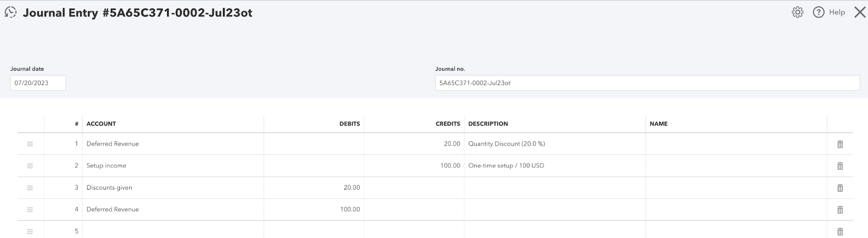Click trash icon on empty line 5
This screenshot has width=868, height=238.
pos(840,231)
